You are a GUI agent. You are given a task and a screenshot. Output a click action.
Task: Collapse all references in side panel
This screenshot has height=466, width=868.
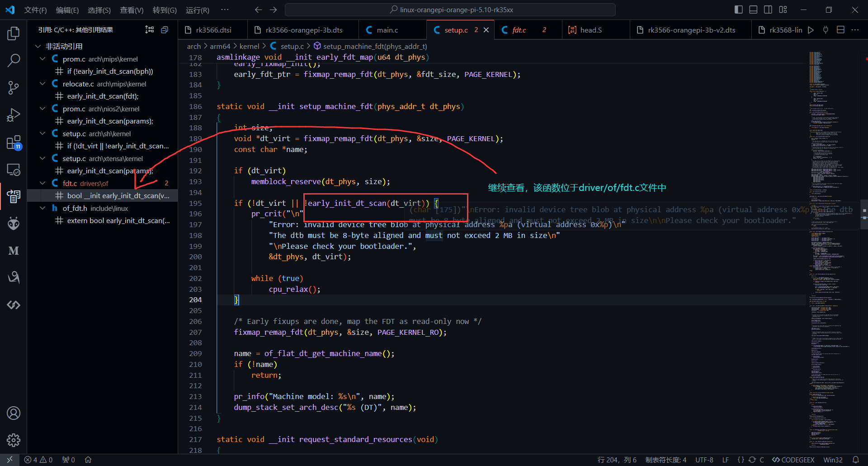point(165,30)
